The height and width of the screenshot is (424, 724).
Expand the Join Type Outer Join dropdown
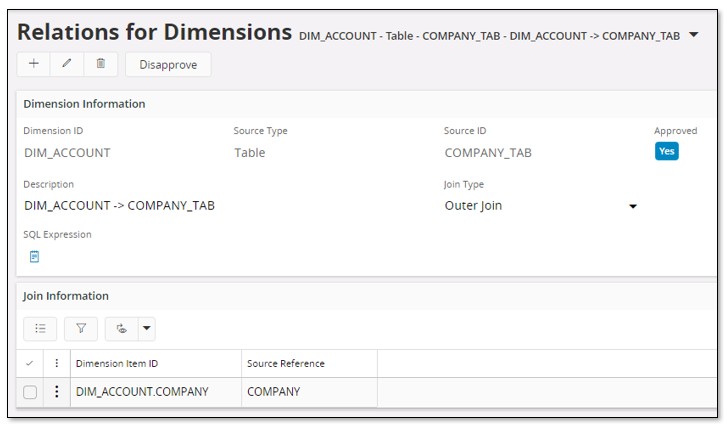(x=633, y=206)
